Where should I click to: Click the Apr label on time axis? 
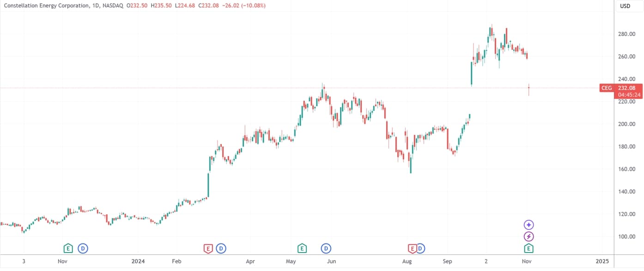(250, 261)
